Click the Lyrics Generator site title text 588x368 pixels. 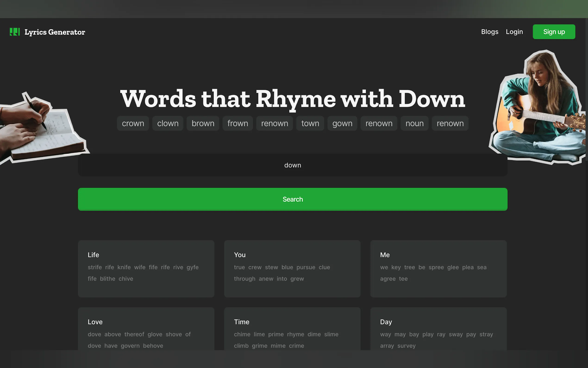point(55,32)
